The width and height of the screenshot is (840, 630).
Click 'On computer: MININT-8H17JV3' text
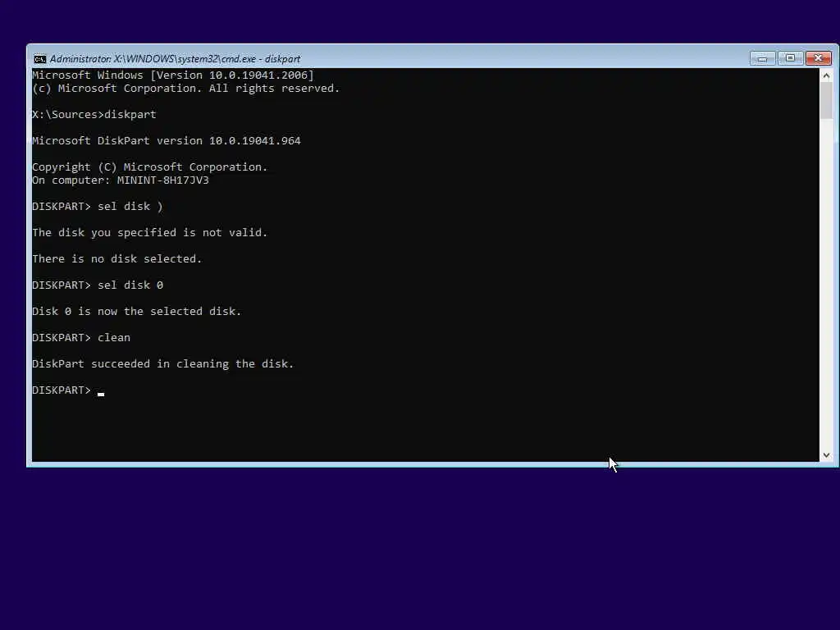point(121,180)
